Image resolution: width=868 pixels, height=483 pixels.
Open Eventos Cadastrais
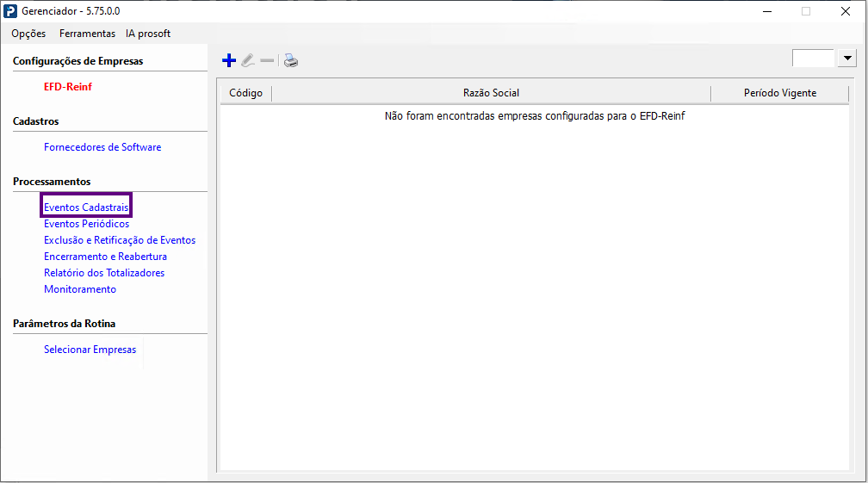[86, 207]
